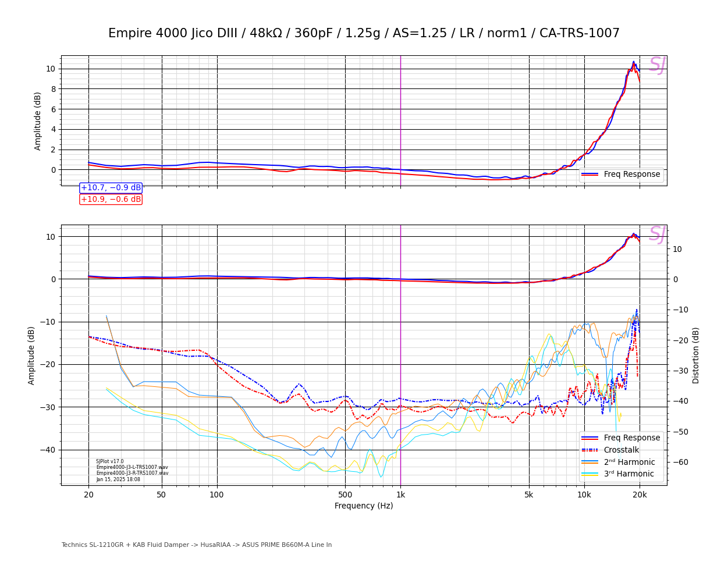Select 2nd Harmonic legend entry
The height and width of the screenshot is (576, 728).
coord(629,463)
